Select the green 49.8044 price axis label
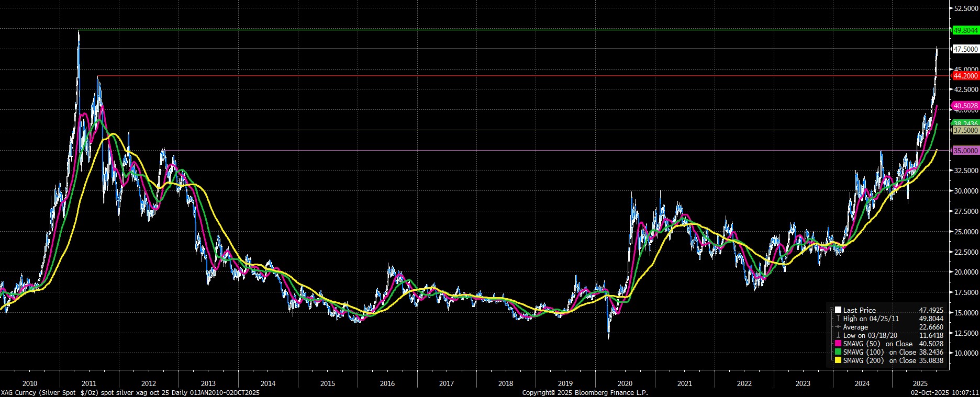Viewport: 980px width, 397px height. pos(966,31)
